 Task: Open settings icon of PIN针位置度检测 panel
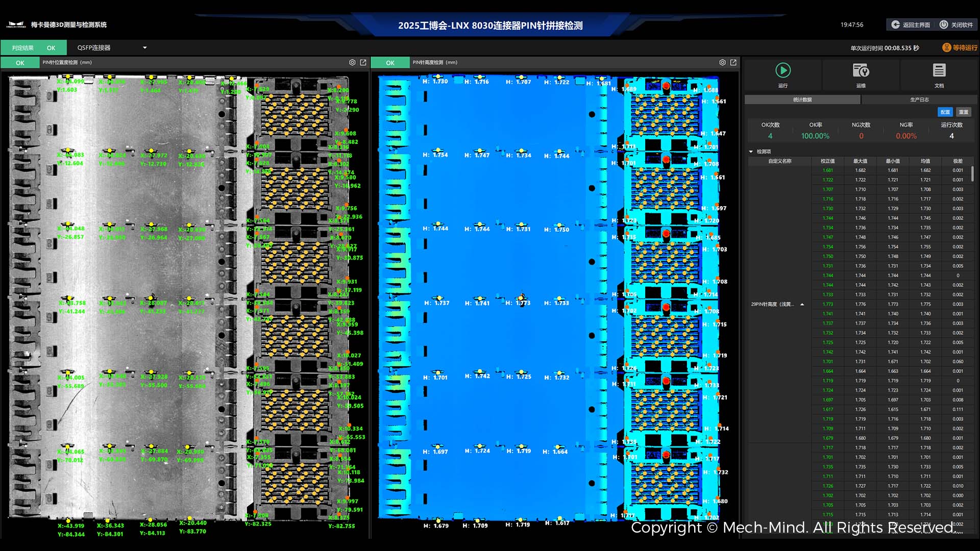pos(352,62)
